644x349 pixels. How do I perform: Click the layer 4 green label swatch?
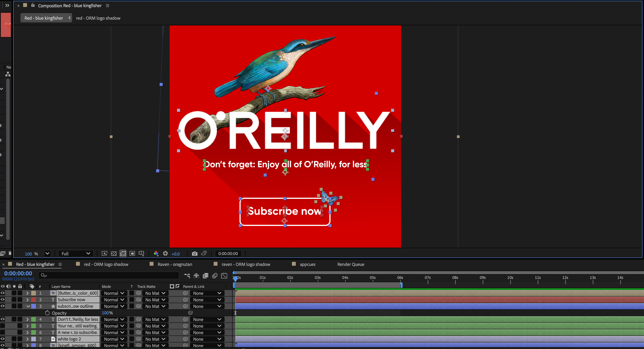click(x=34, y=319)
